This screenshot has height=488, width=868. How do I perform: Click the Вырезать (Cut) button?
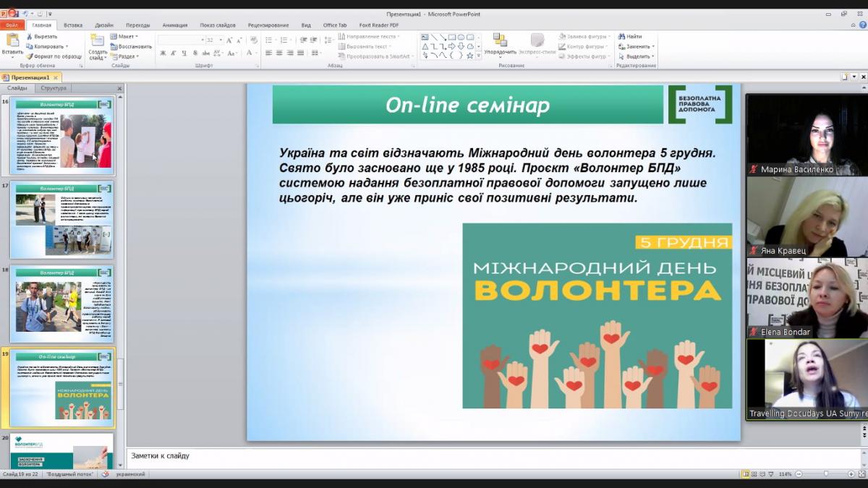tap(42, 36)
